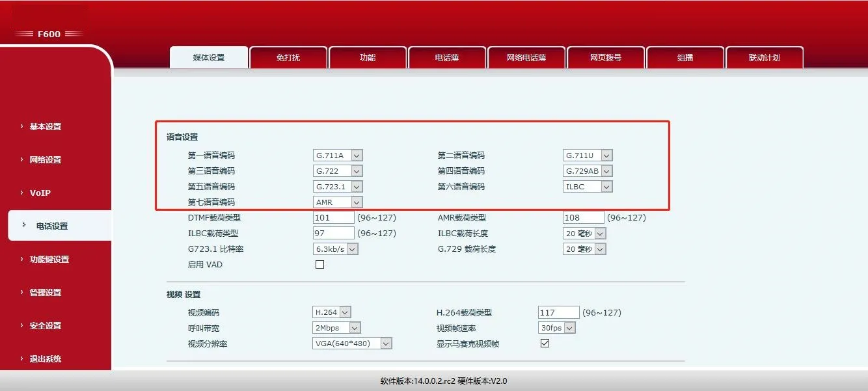Open 管理设置 from the sidebar

coord(46,292)
